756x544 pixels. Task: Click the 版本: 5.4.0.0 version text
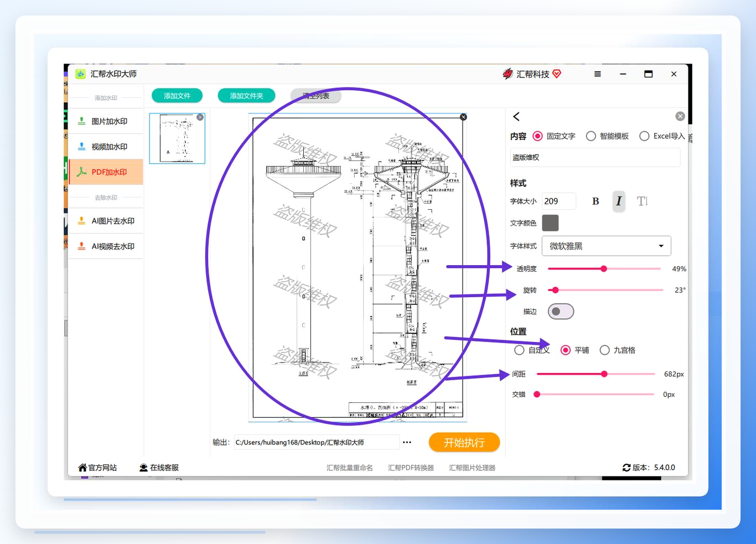click(x=654, y=468)
